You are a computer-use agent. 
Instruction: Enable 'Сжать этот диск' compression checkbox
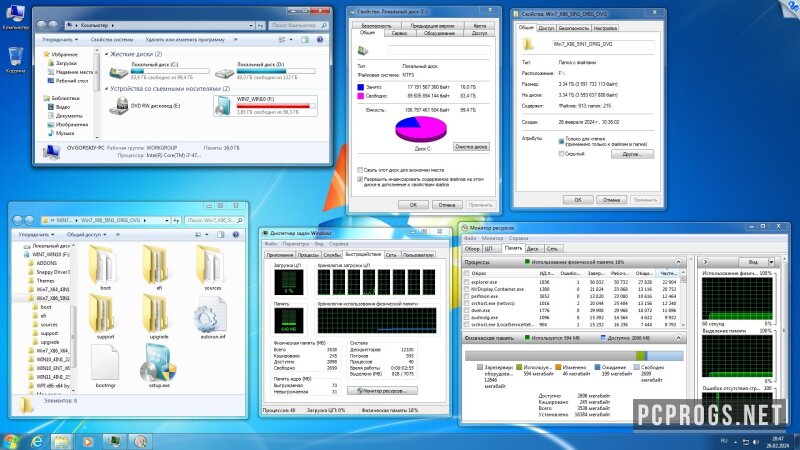360,170
